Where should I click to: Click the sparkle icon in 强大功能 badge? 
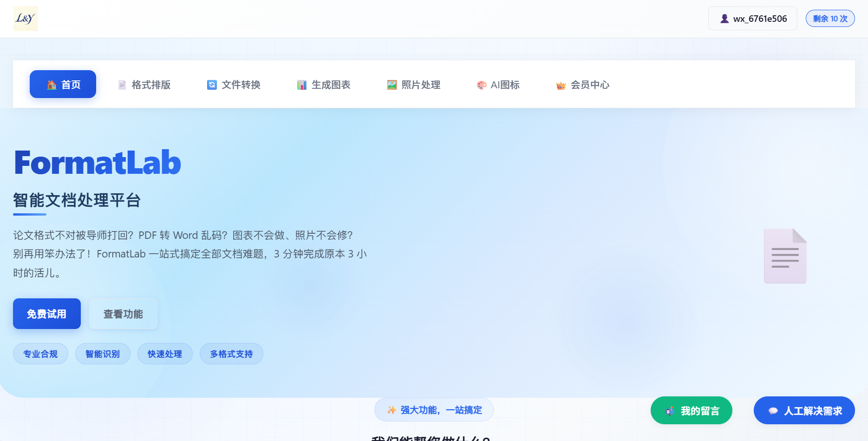pyautogui.click(x=392, y=410)
